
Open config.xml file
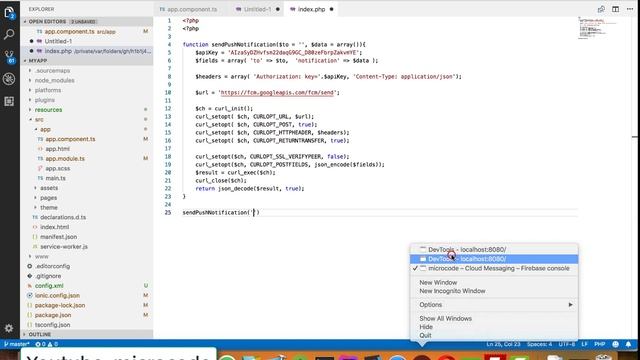point(49,286)
